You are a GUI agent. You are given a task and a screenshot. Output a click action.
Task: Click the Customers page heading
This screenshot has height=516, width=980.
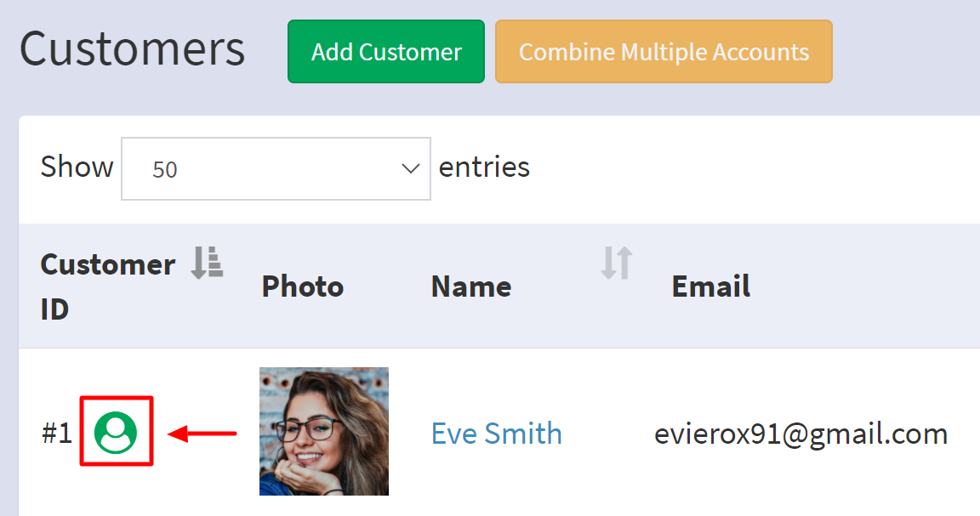coord(133,48)
